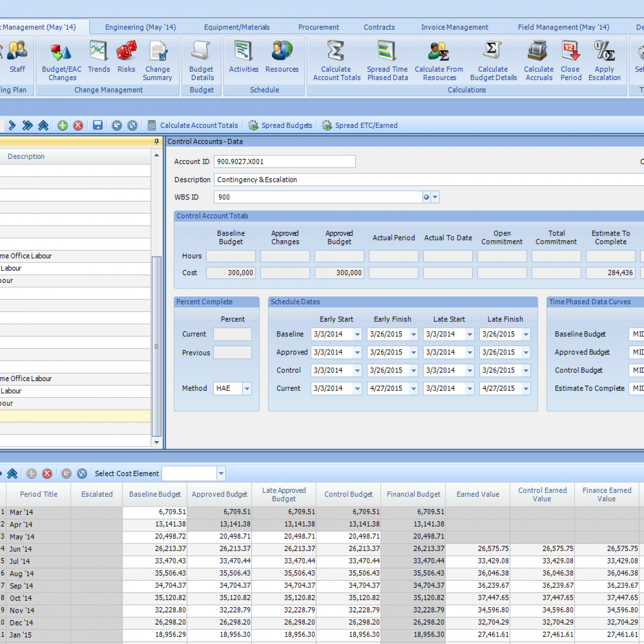Open the WBS ID dropdown

click(x=435, y=197)
